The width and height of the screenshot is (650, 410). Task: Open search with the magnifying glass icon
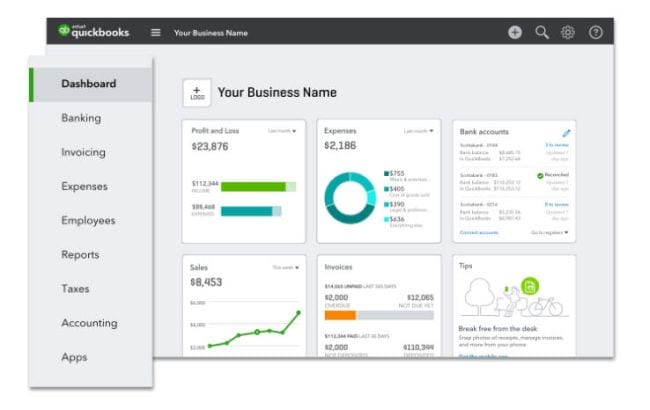point(542,32)
